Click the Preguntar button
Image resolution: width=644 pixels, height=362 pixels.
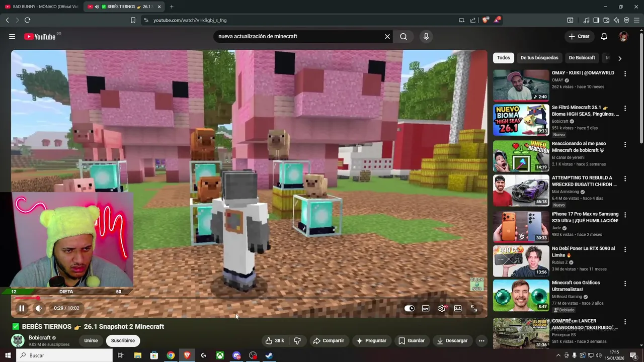coord(371,340)
